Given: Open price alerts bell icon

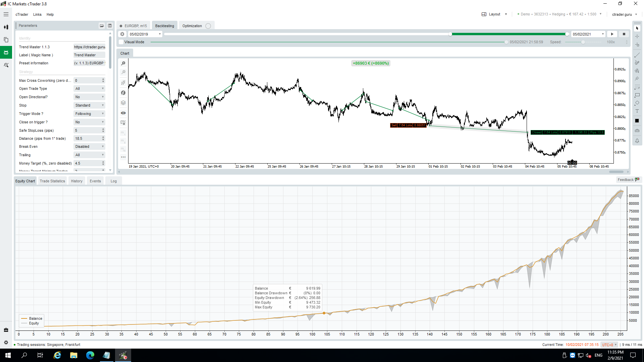Looking at the screenshot, I should click(x=637, y=141).
